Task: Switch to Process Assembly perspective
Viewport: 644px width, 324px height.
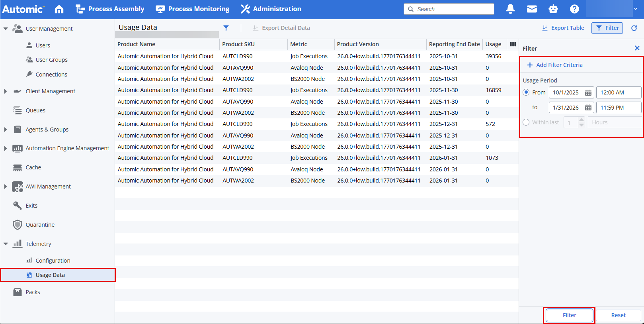Action: click(x=110, y=9)
